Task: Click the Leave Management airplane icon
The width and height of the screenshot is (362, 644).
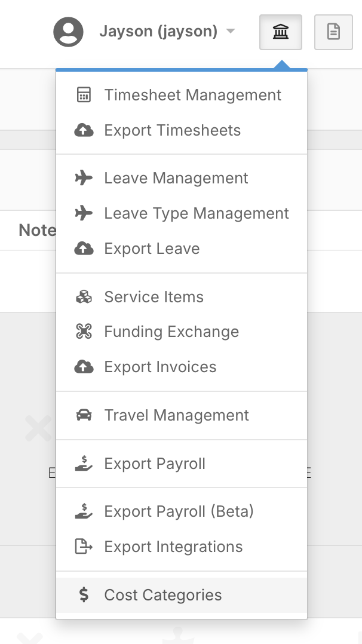Action: pyautogui.click(x=84, y=178)
